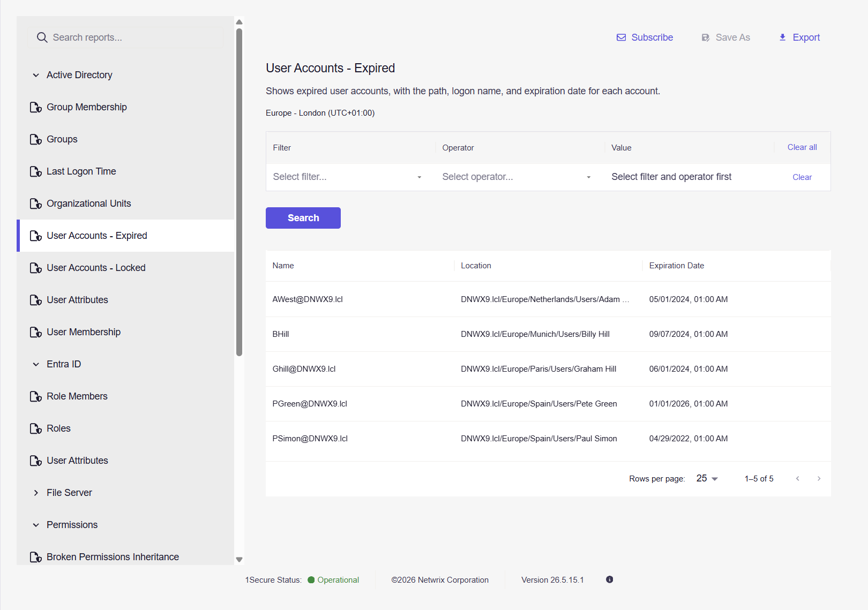Viewport: 868px width, 610px height.
Task: Click the Operational status link
Action: pos(338,580)
